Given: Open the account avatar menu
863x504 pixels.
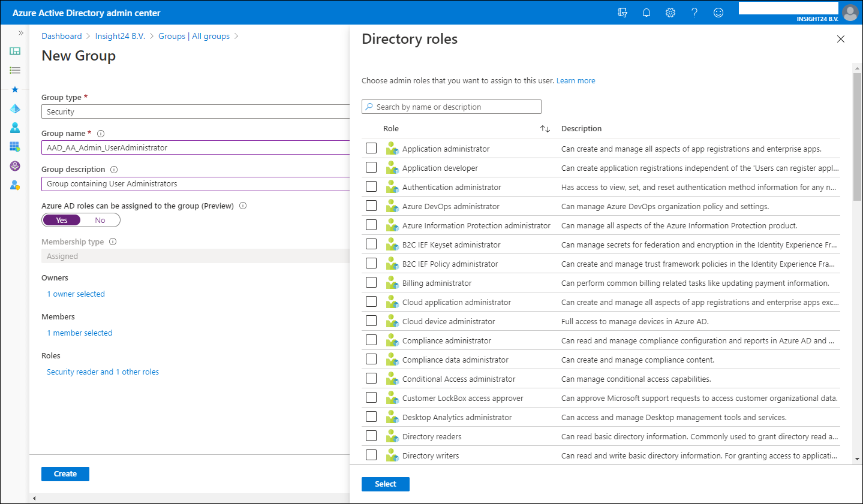Looking at the screenshot, I should tap(850, 13).
